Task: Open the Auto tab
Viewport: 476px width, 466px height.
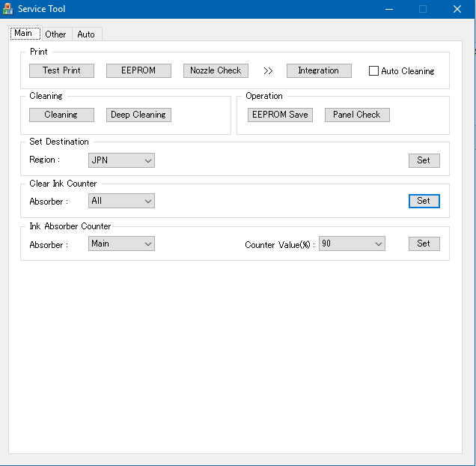Action: click(x=86, y=34)
